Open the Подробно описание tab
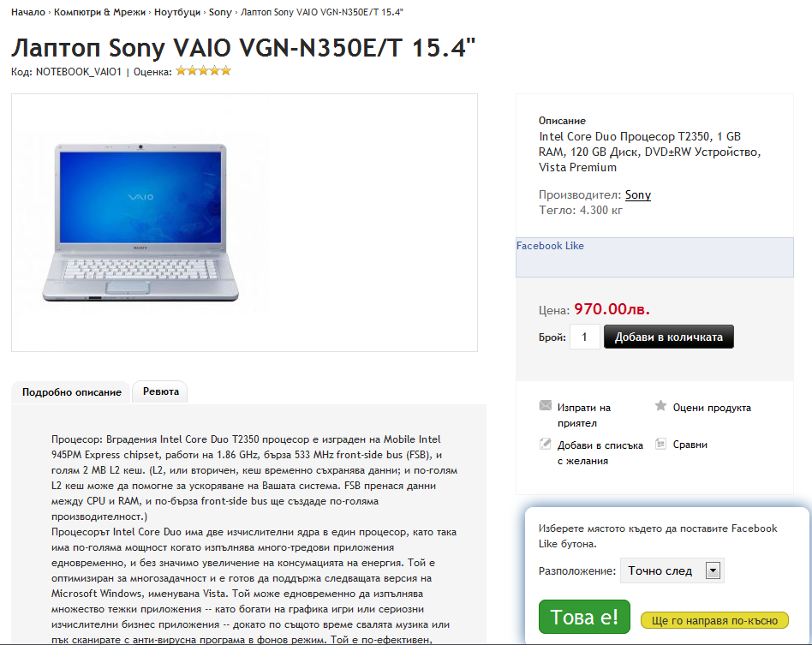The width and height of the screenshot is (812, 645). [71, 392]
